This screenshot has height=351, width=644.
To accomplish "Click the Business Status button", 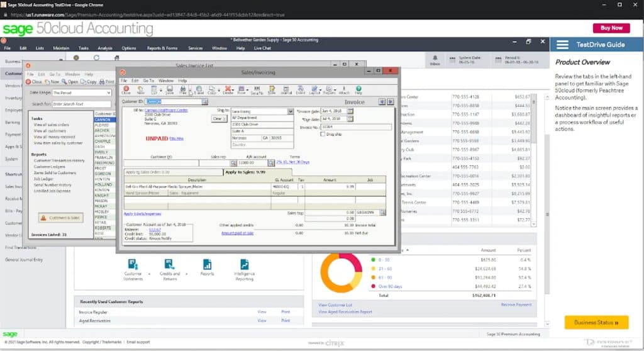I will coord(596,323).
